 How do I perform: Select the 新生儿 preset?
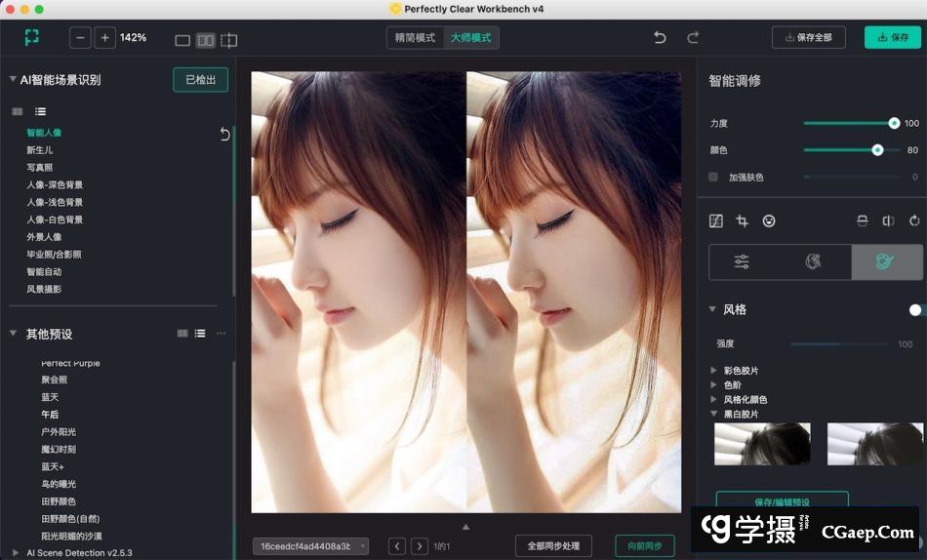tap(40, 150)
